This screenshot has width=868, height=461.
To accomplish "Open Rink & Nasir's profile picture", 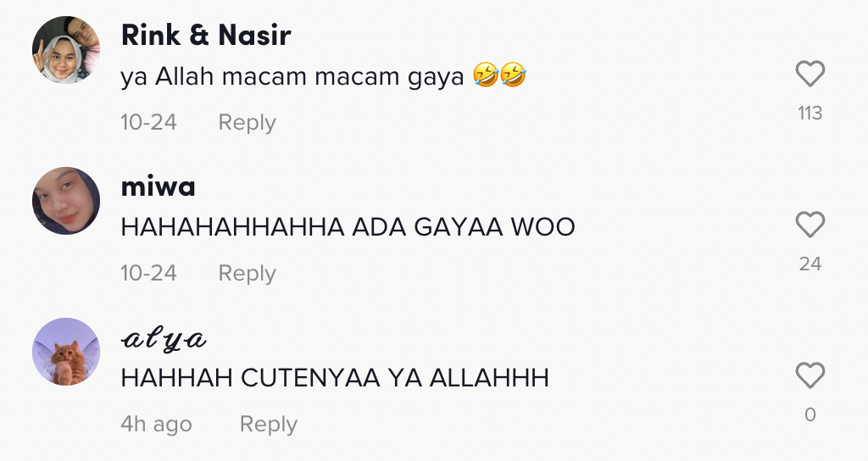I will 66,50.
